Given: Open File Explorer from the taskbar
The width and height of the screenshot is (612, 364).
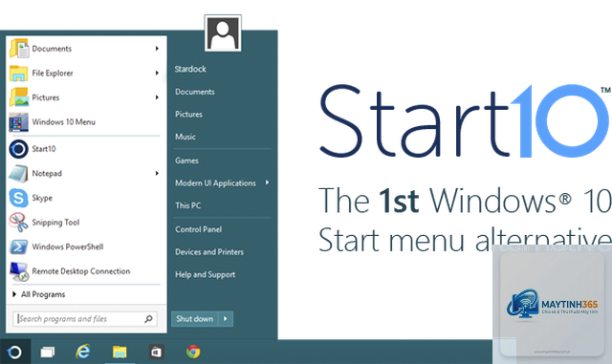Looking at the screenshot, I should point(120,352).
